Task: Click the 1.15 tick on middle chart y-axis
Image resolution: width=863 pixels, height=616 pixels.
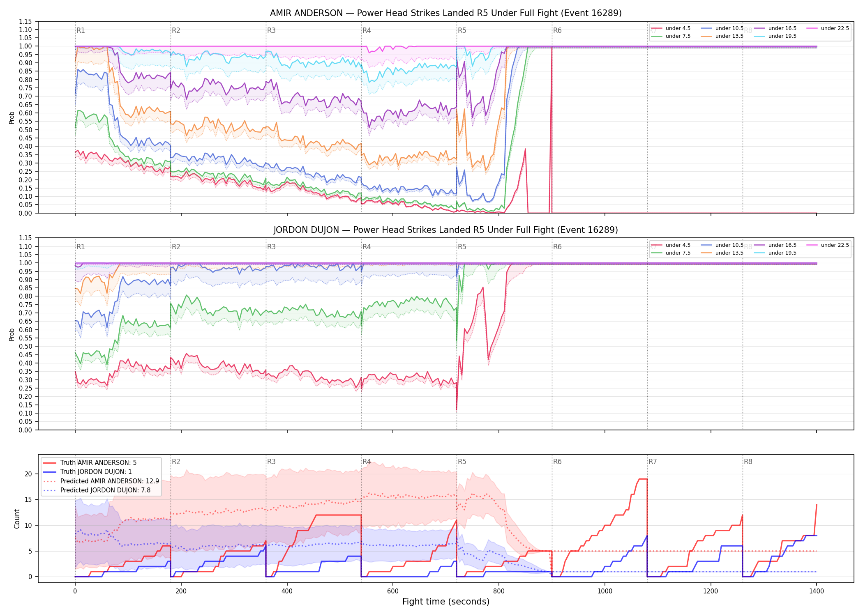Action: [x=25, y=238]
